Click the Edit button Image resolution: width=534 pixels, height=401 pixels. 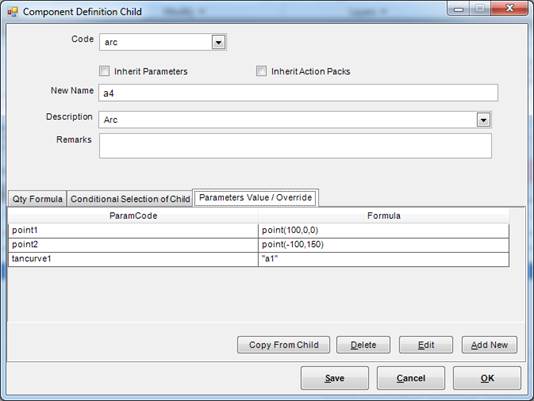[426, 345]
